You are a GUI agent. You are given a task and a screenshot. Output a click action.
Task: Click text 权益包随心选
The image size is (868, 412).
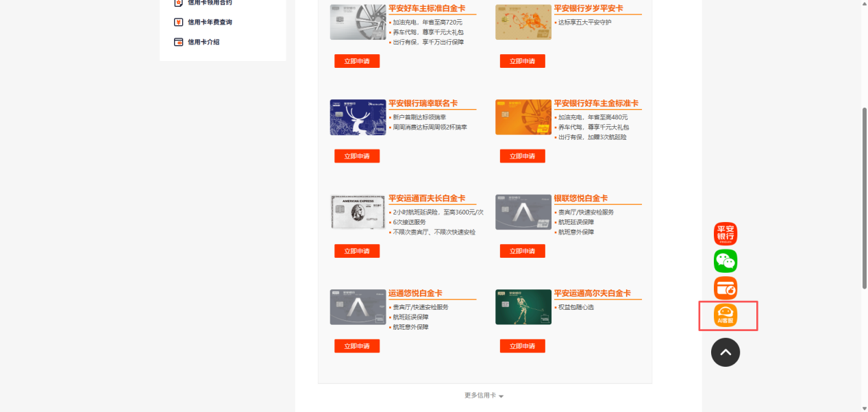click(576, 307)
